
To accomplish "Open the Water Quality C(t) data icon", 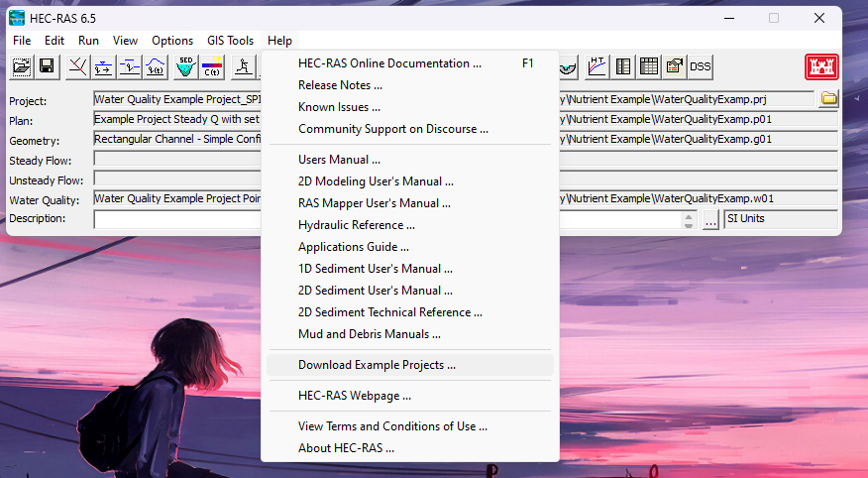I will pos(212,67).
